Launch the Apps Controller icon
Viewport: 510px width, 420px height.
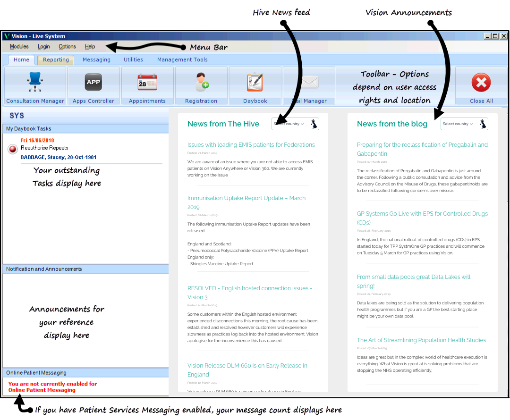pyautogui.click(x=93, y=82)
